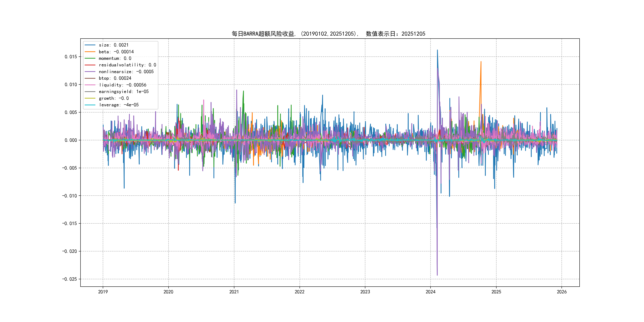
Task: Click the chart title text
Action: pyautogui.click(x=328, y=34)
